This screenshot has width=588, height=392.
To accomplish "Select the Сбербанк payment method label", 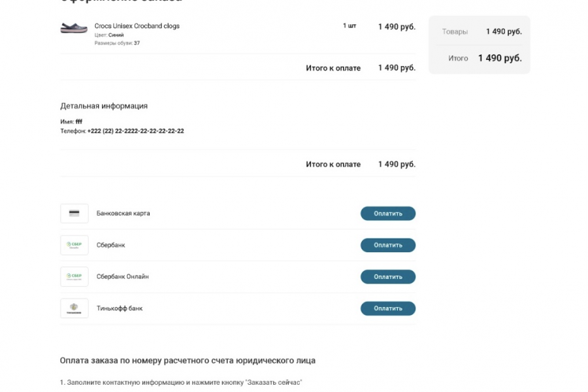I will click(110, 245).
